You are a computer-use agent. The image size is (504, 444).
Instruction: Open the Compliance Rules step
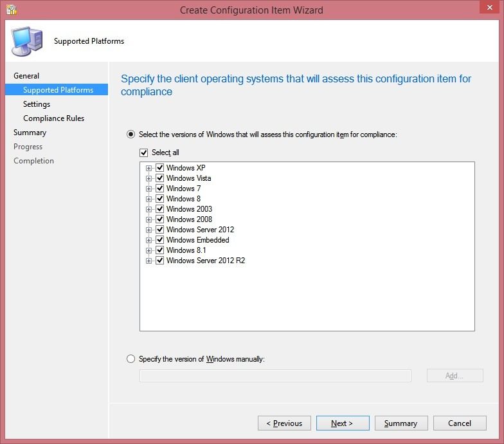(54, 118)
